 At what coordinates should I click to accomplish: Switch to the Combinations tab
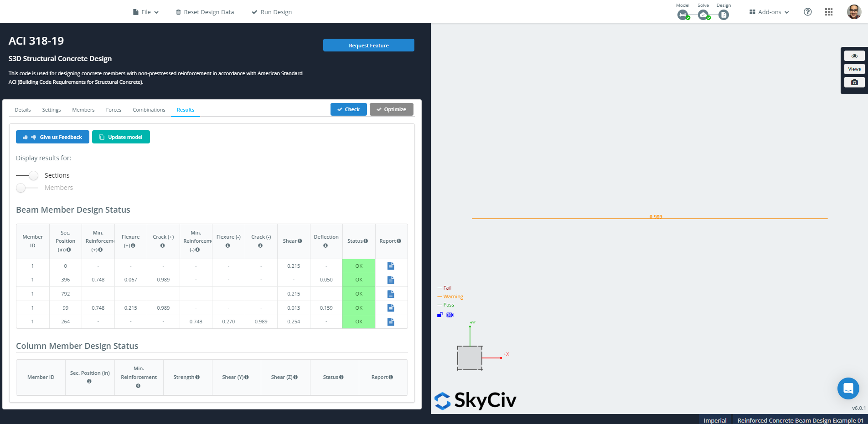[149, 109]
